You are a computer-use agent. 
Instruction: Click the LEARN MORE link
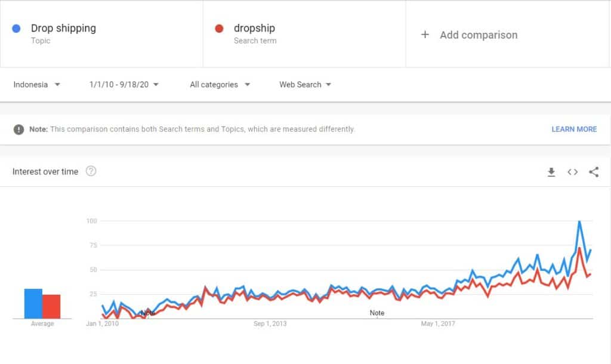(574, 129)
